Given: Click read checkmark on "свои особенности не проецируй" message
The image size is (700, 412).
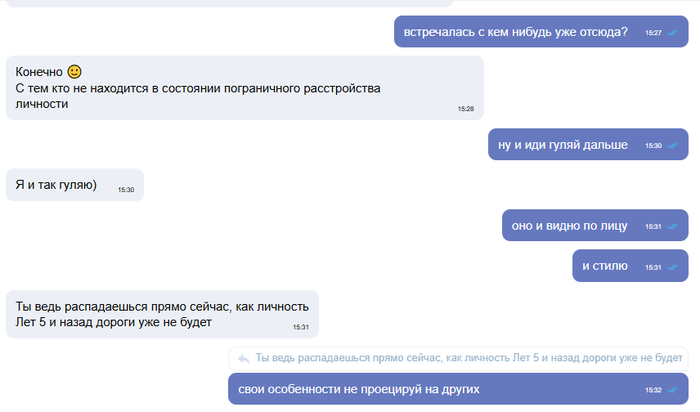Looking at the screenshot, I should pyautogui.click(x=673, y=390).
